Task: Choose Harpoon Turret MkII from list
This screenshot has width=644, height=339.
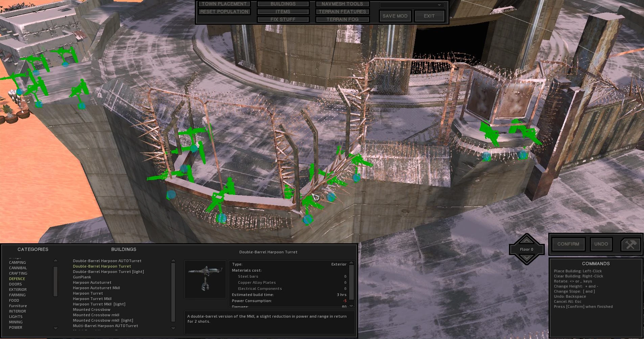Action: click(x=92, y=299)
